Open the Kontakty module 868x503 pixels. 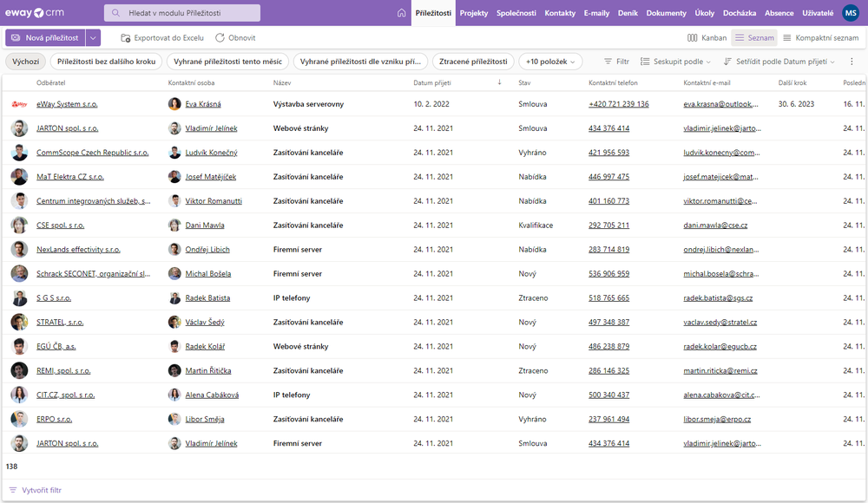(560, 13)
